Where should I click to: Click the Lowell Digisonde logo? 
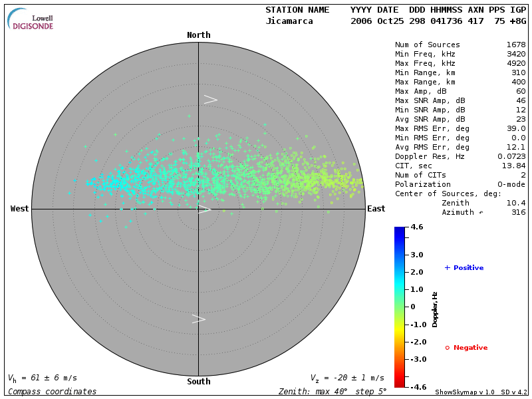pos(31,19)
